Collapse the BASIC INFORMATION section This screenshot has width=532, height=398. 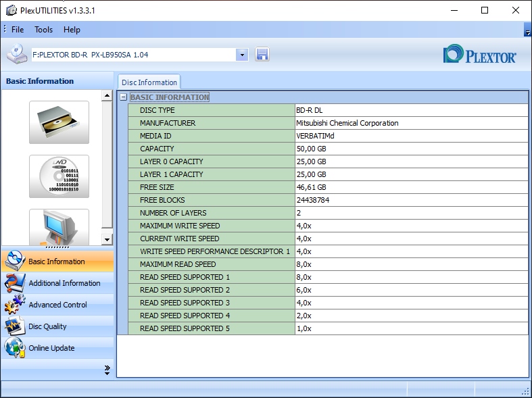(124, 97)
